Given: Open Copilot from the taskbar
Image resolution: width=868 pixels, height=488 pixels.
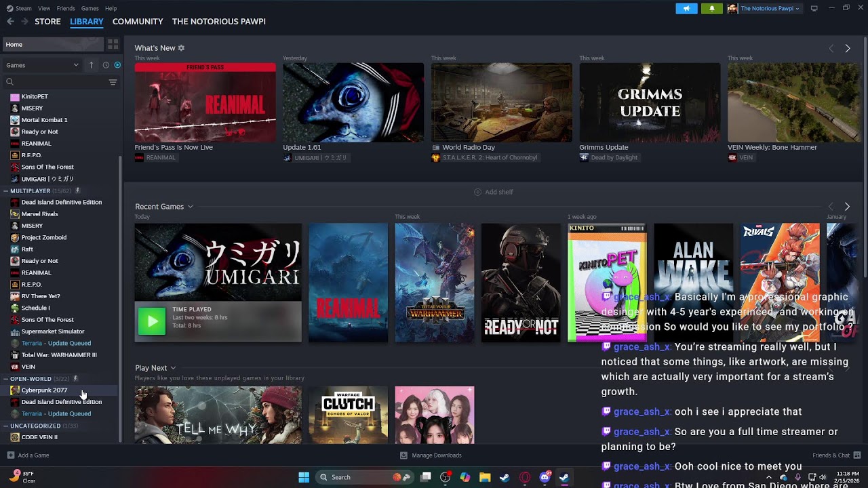Looking at the screenshot, I should [x=465, y=477].
